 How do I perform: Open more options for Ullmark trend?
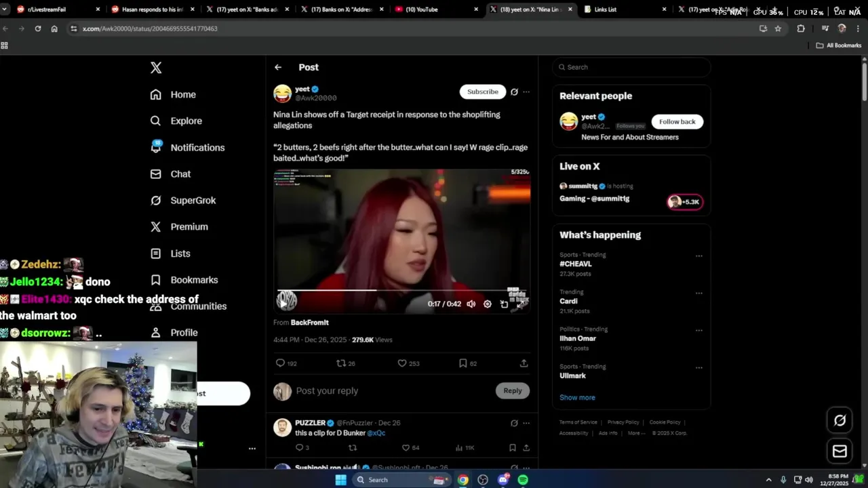pos(699,368)
